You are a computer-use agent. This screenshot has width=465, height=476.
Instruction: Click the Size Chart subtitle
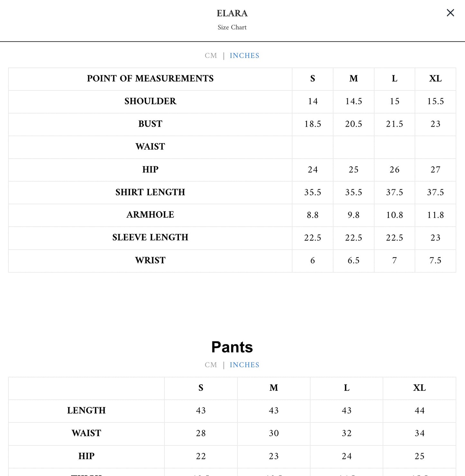(x=232, y=27)
